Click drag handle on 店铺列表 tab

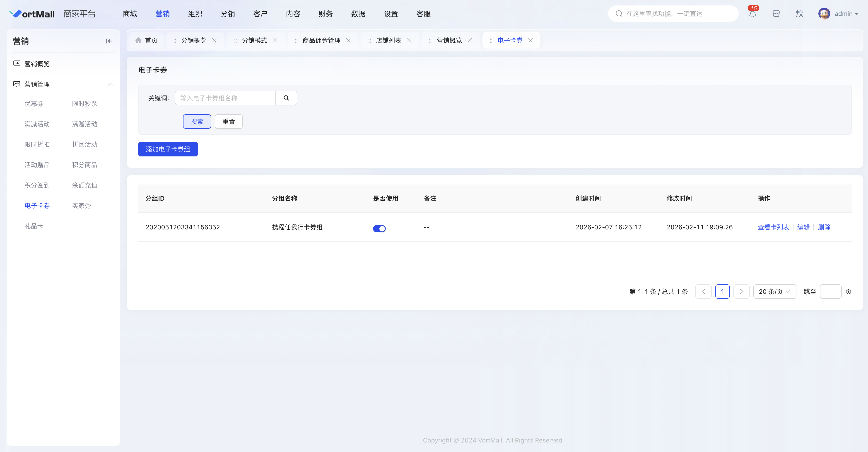click(369, 41)
